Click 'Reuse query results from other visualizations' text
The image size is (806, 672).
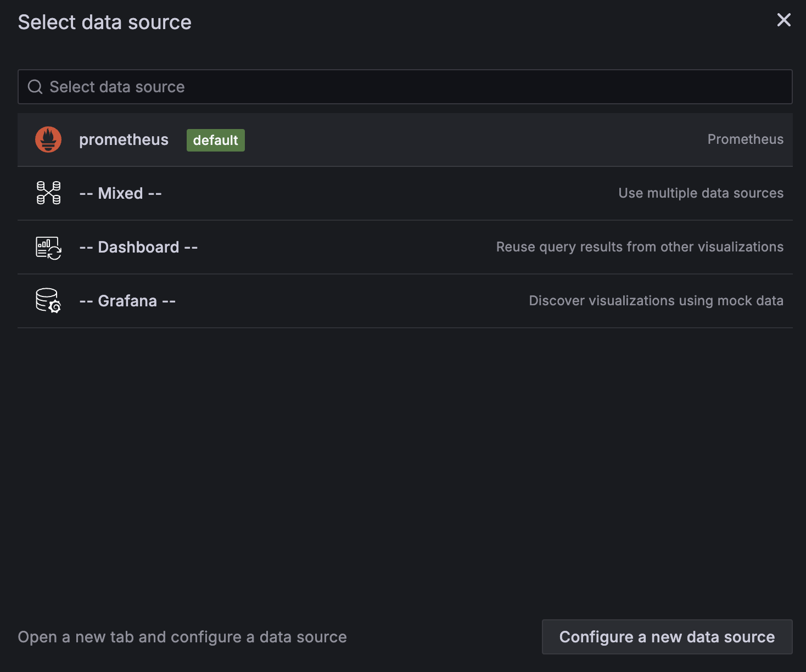pyautogui.click(x=640, y=247)
